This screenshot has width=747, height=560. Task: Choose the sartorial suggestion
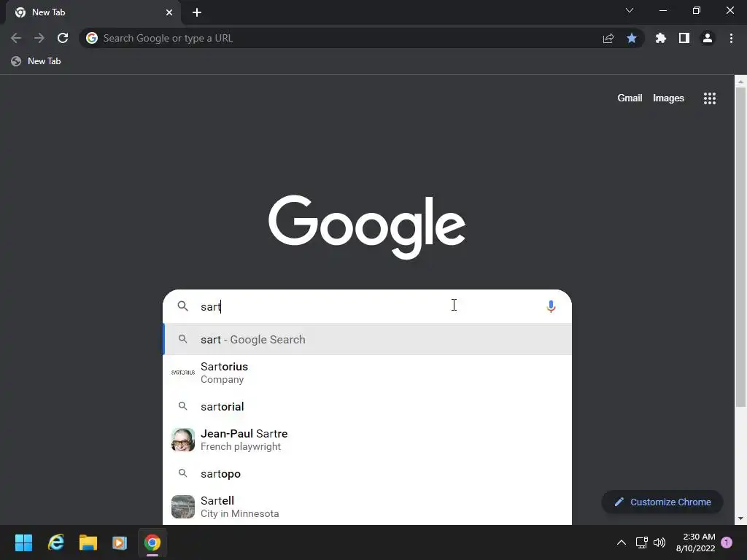point(368,406)
